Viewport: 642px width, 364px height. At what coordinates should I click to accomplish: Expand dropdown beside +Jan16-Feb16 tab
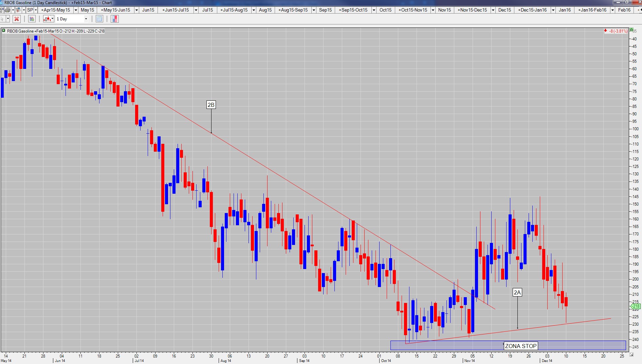(x=613, y=10)
